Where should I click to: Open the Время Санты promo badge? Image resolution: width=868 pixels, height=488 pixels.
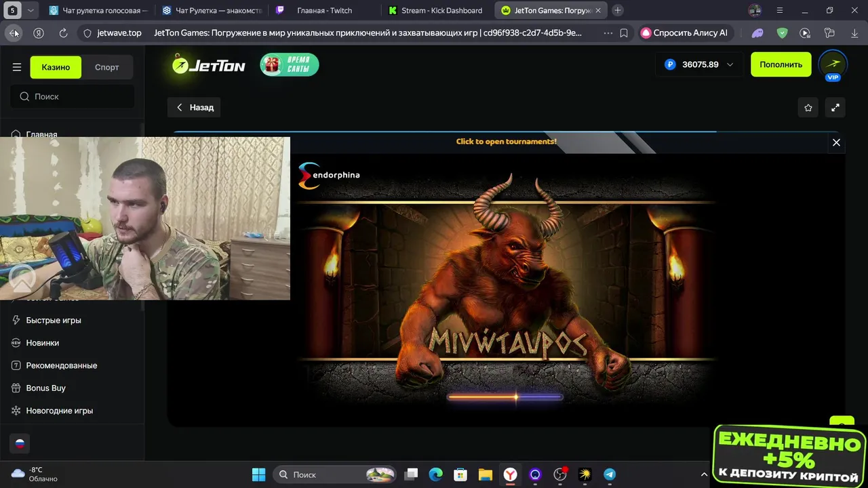[290, 65]
